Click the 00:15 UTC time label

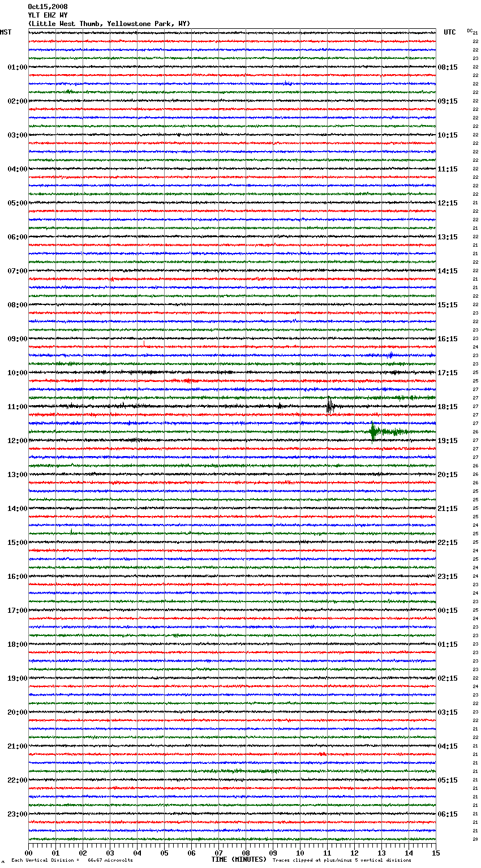click(448, 611)
